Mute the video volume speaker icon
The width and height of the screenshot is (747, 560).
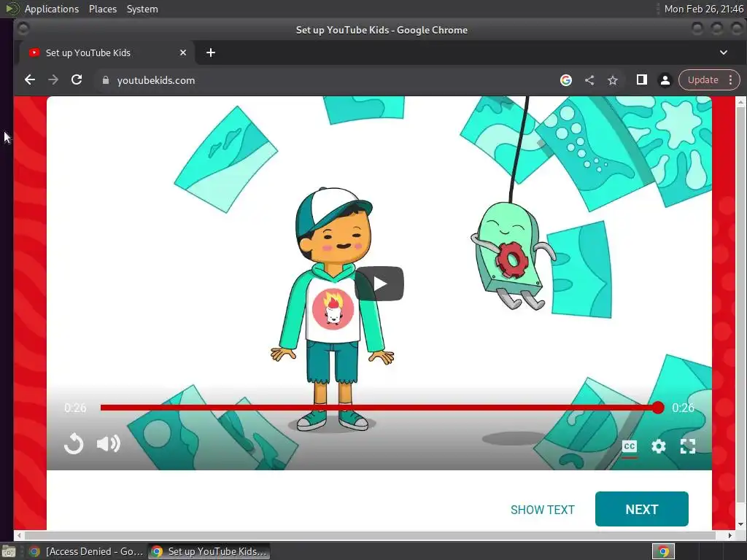click(x=109, y=444)
